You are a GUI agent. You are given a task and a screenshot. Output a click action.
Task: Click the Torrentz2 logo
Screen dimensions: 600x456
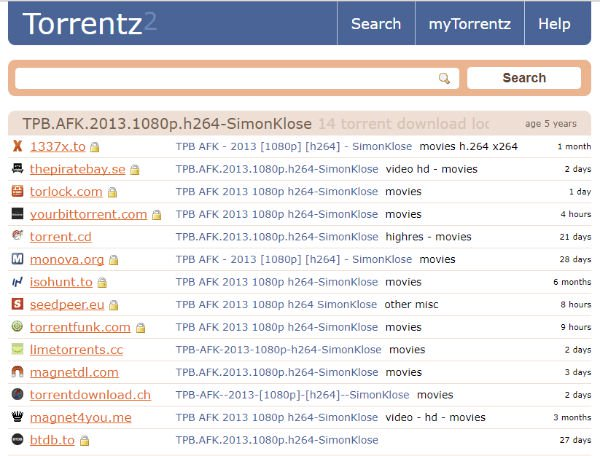tap(90, 24)
